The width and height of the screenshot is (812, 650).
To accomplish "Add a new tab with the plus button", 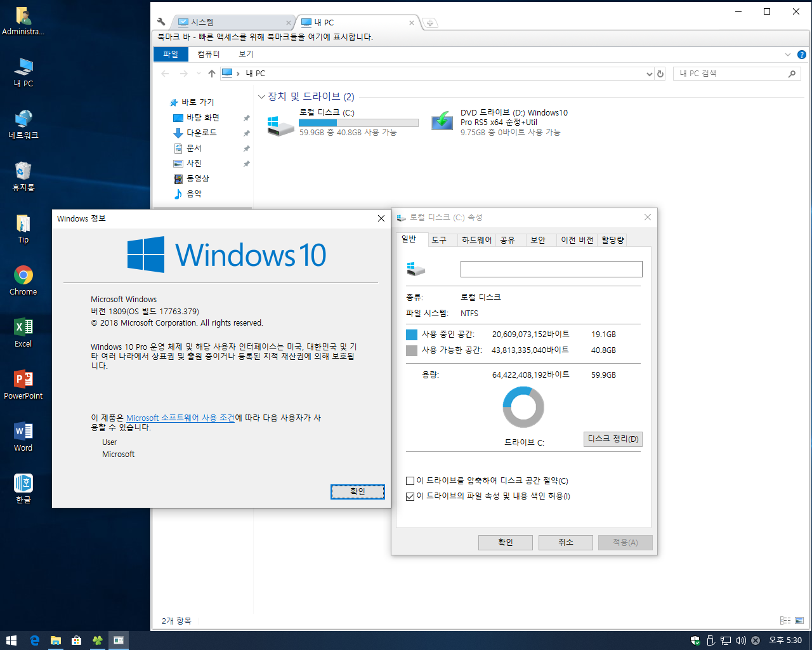I will 430,23.
